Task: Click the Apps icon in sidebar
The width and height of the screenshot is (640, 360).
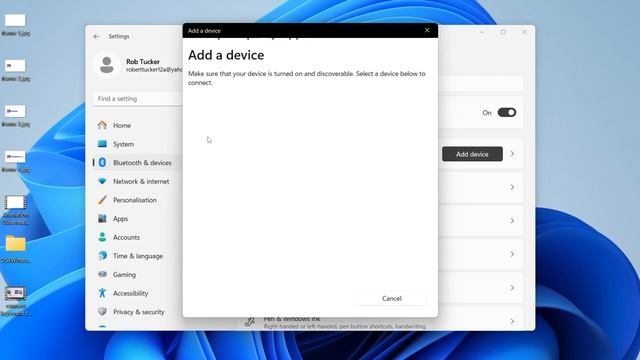Action: point(102,218)
